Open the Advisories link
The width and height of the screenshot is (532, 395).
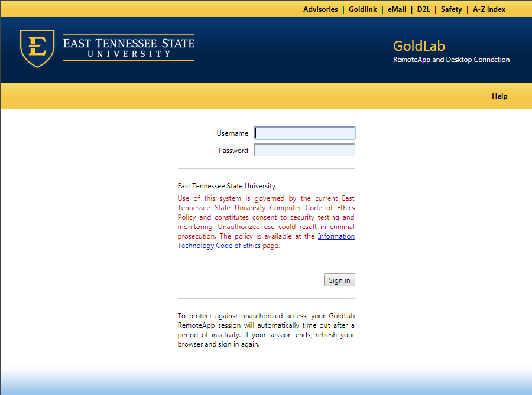click(320, 9)
